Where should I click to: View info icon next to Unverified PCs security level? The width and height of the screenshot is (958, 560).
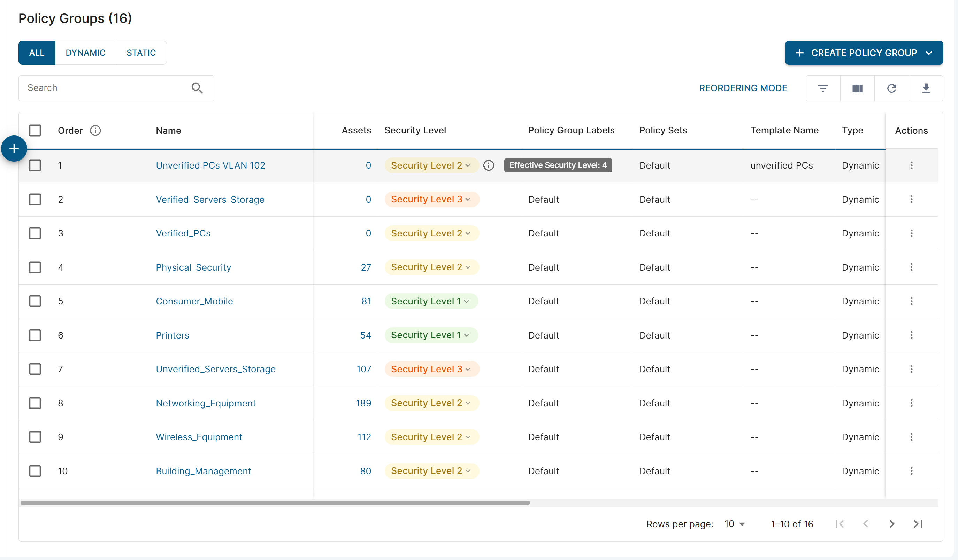tap(489, 165)
